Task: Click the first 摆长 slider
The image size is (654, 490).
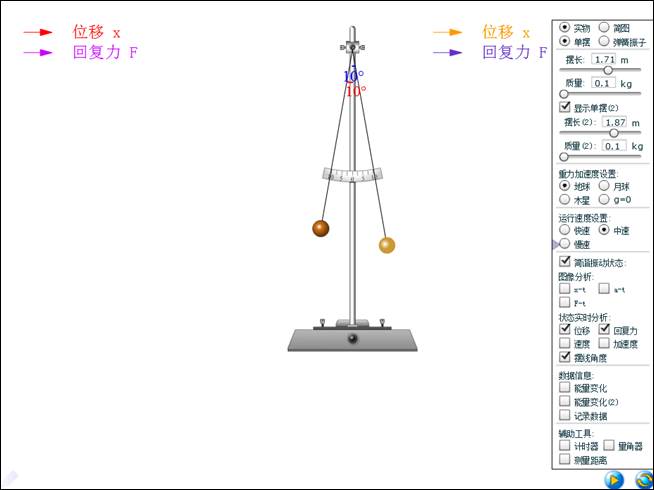Action: [606, 70]
